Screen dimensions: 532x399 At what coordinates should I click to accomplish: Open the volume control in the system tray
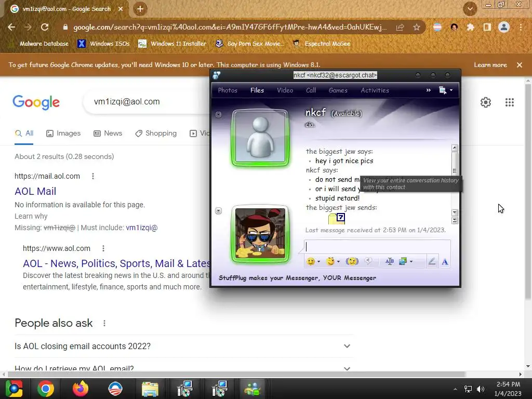coord(481,389)
